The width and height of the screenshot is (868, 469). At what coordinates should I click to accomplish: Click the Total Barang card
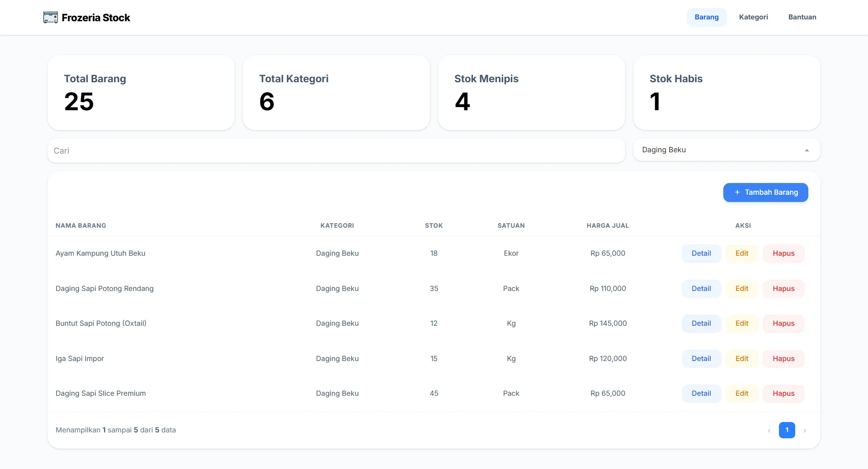coord(141,93)
